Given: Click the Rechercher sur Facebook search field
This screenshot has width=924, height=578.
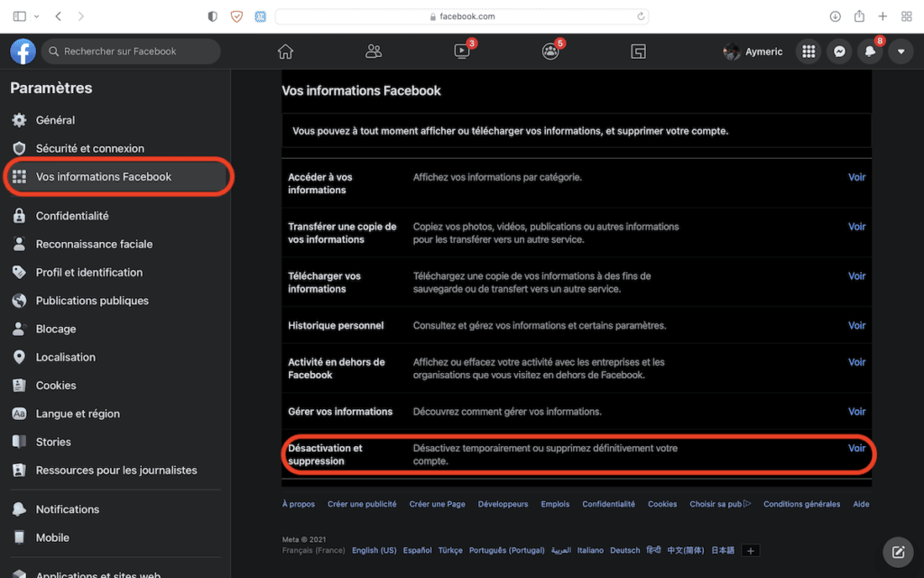Looking at the screenshot, I should (x=131, y=51).
